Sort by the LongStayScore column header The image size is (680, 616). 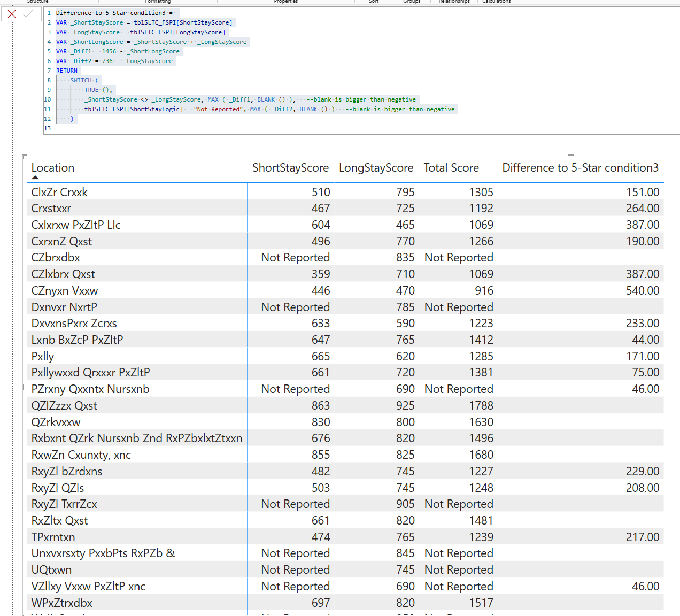(x=376, y=168)
